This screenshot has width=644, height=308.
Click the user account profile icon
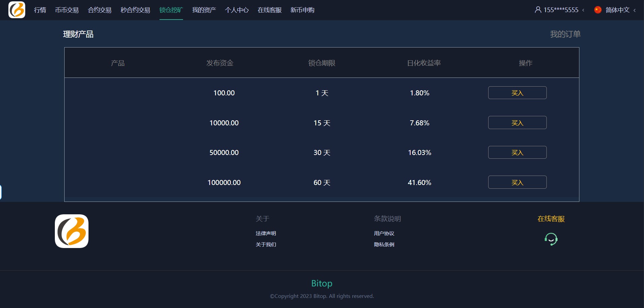(x=538, y=10)
